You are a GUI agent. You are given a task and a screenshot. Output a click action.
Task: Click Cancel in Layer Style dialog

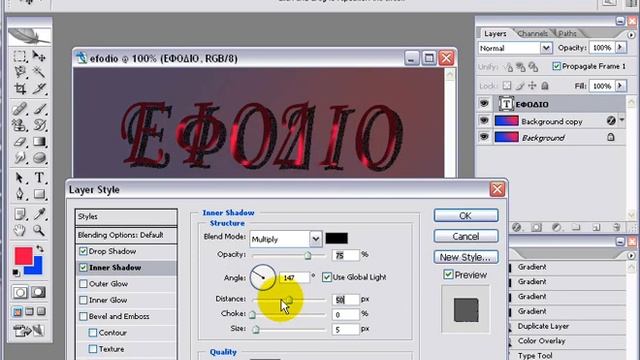(466, 236)
